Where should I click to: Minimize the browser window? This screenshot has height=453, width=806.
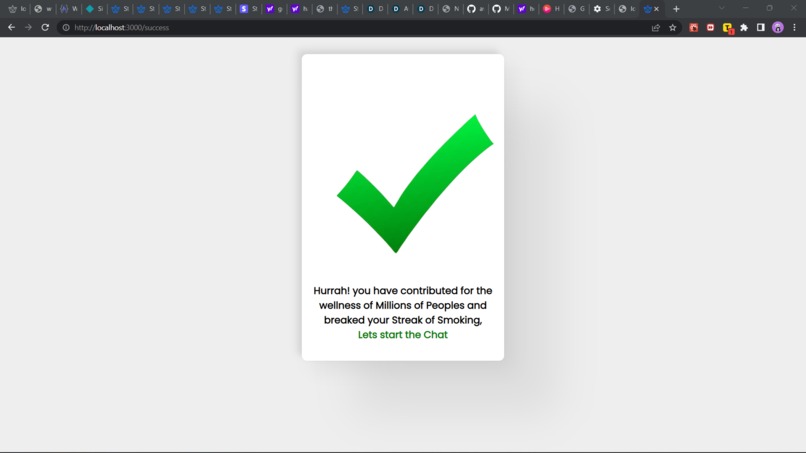click(745, 8)
